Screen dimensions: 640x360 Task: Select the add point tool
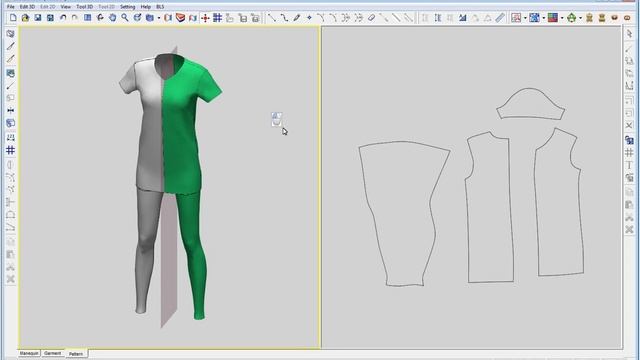pos(309,18)
